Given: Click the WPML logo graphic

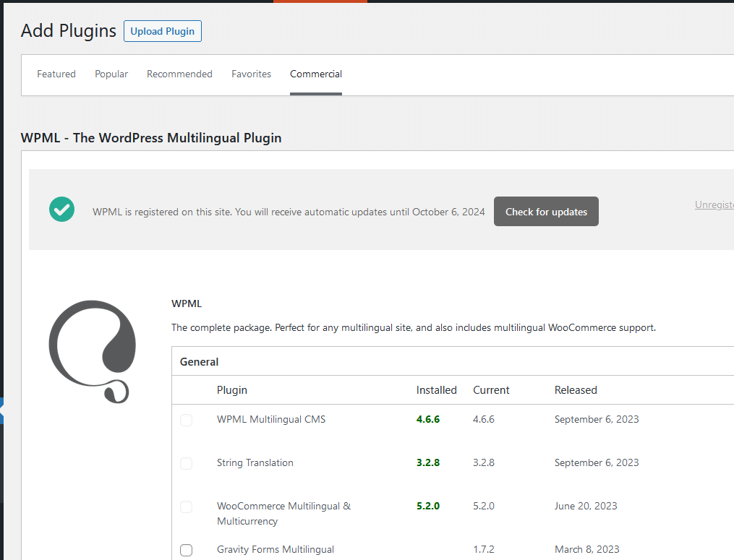Looking at the screenshot, I should pyautogui.click(x=92, y=352).
